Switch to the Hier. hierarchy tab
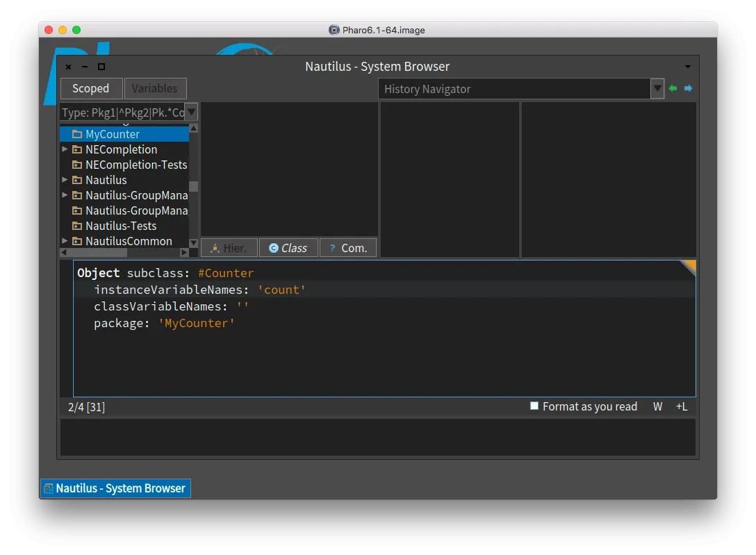The width and height of the screenshot is (756, 555). coord(229,247)
